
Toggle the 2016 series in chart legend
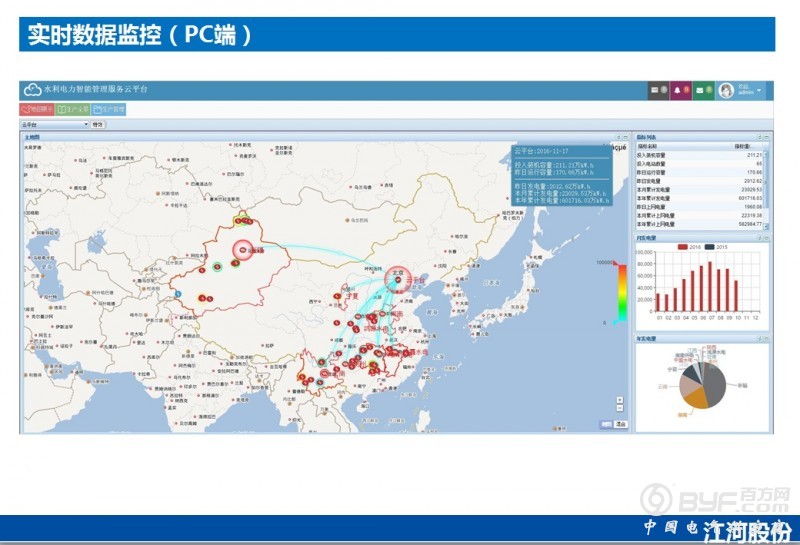688,246
